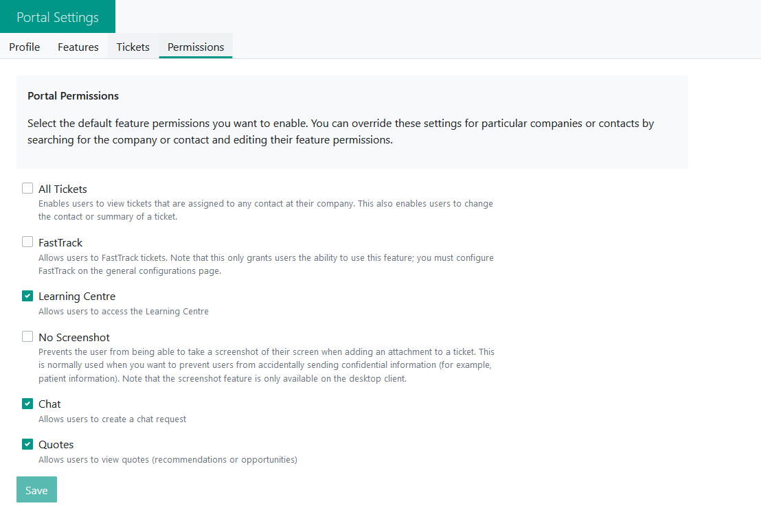Select the Permissions tab

pyautogui.click(x=196, y=47)
